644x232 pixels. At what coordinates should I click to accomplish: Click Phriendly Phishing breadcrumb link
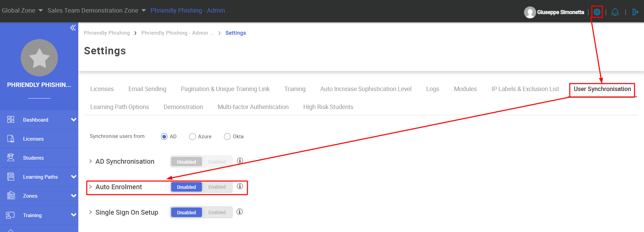[x=107, y=33]
